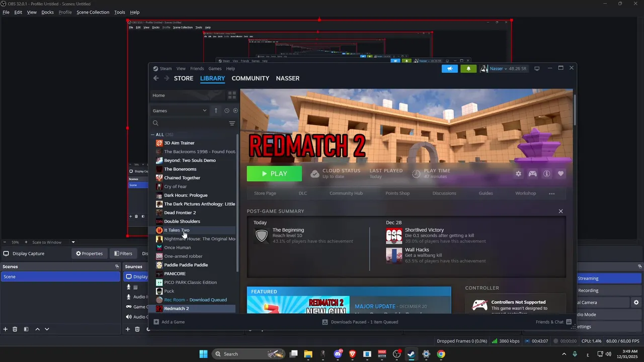
Task: Open controller layout icon for Redmatch 2
Action: pyautogui.click(x=532, y=174)
